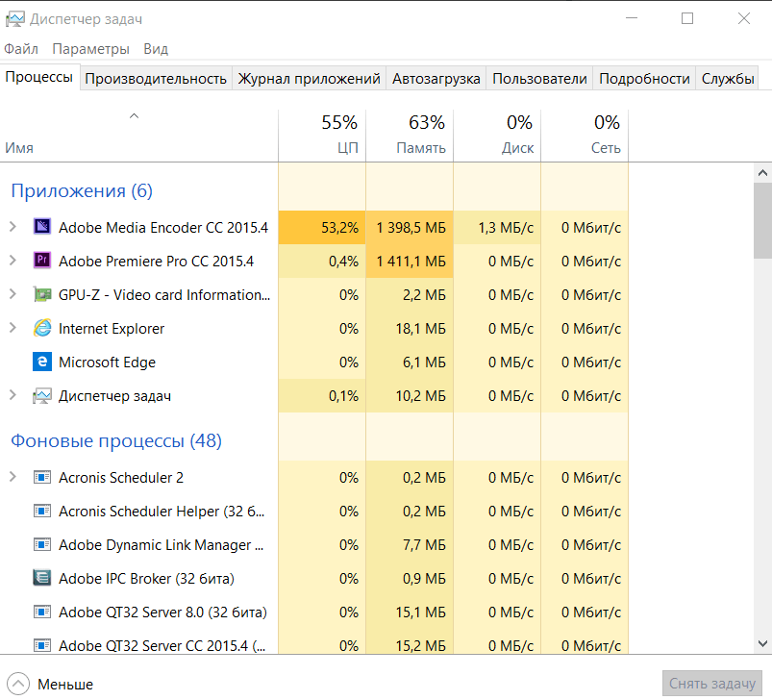Switch to the Автозагрузка tab
This screenshot has width=772, height=700.
pos(436,79)
